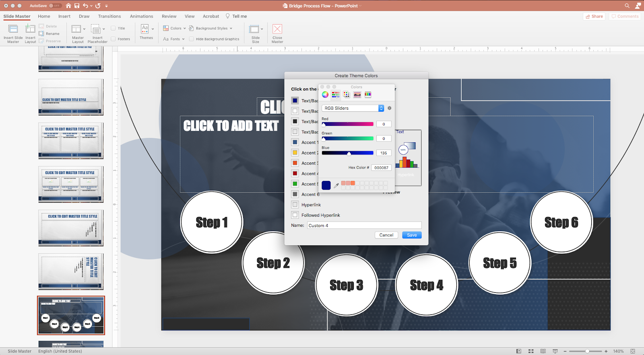Image resolution: width=644 pixels, height=355 pixels.
Task: Select the color wheel picker tab
Action: coord(325,94)
